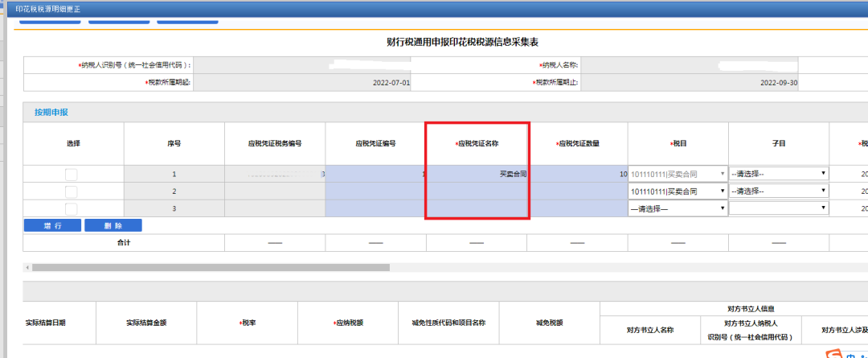Open row 1 税目 dropdown 买卖合同
868x358 pixels.
[x=677, y=174]
